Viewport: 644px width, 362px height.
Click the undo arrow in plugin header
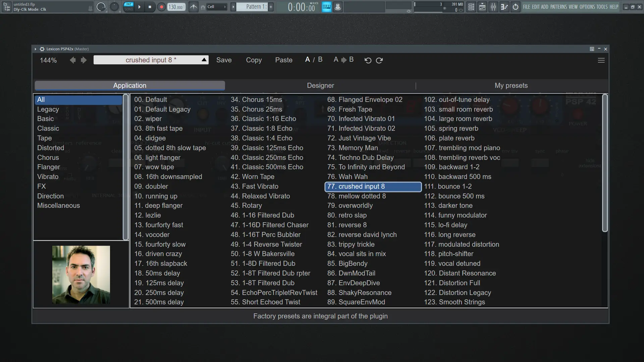(368, 60)
